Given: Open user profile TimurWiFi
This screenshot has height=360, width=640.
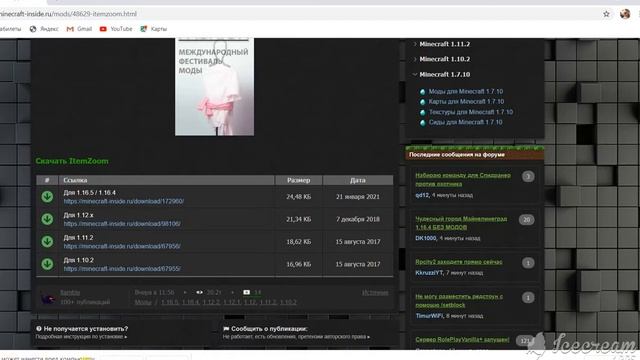Looking at the screenshot, I should (x=429, y=316).
